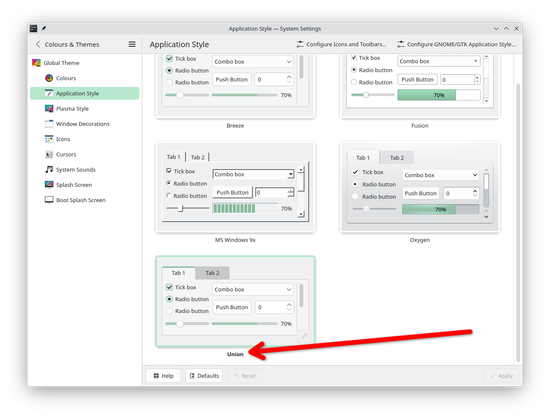Open the Combo box in Breeze preview
The width and height of the screenshot is (550, 419).
pos(253,62)
